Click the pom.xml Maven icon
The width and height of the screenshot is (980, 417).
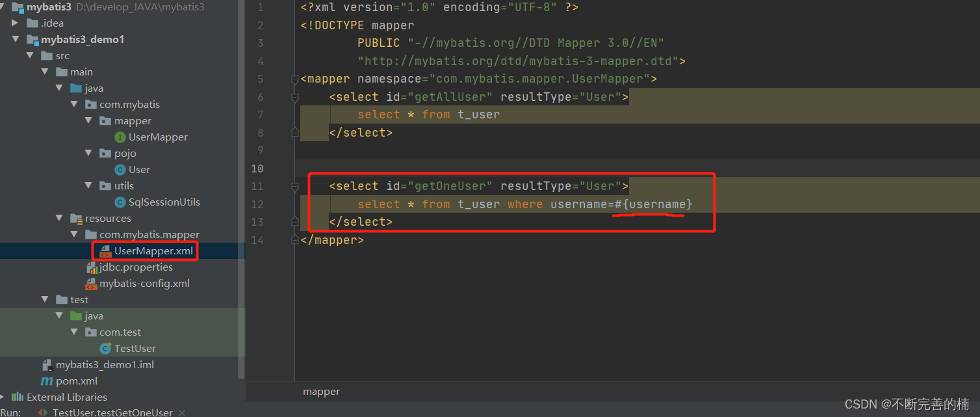pyautogui.click(x=47, y=381)
